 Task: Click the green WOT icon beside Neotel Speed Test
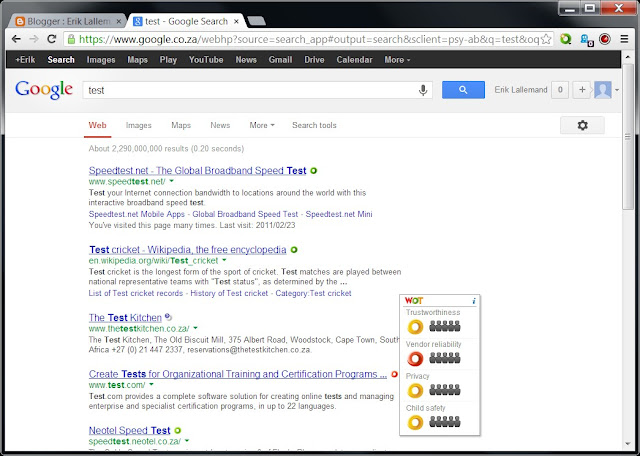pos(178,430)
